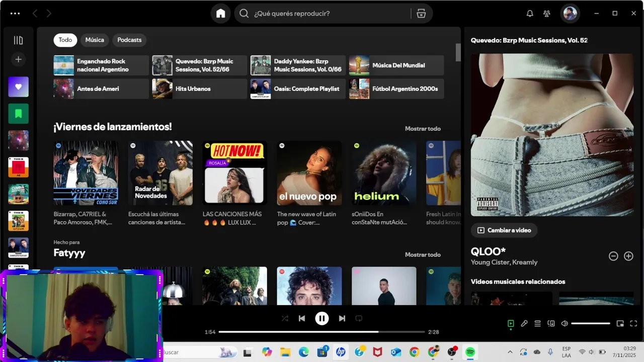Open Oasis: Complete Playlist shortcut
Image resolution: width=644 pixels, height=362 pixels.
point(298,89)
